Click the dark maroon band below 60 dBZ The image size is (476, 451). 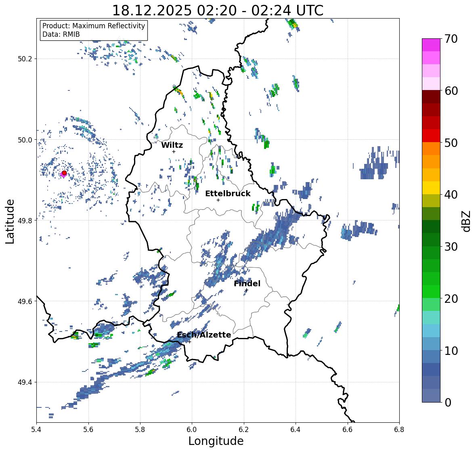[431, 97]
